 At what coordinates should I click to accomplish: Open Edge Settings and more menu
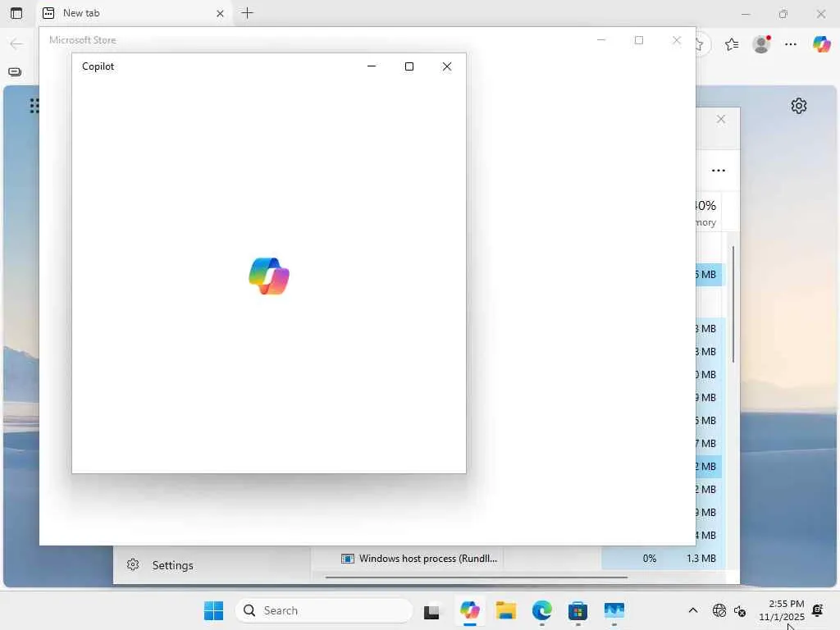pyautogui.click(x=791, y=44)
